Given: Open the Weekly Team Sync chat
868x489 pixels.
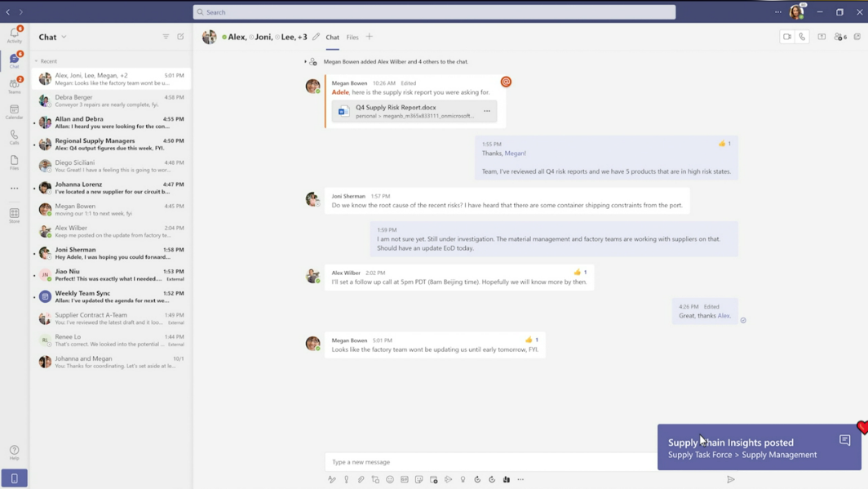Looking at the screenshot, I should click(x=111, y=296).
